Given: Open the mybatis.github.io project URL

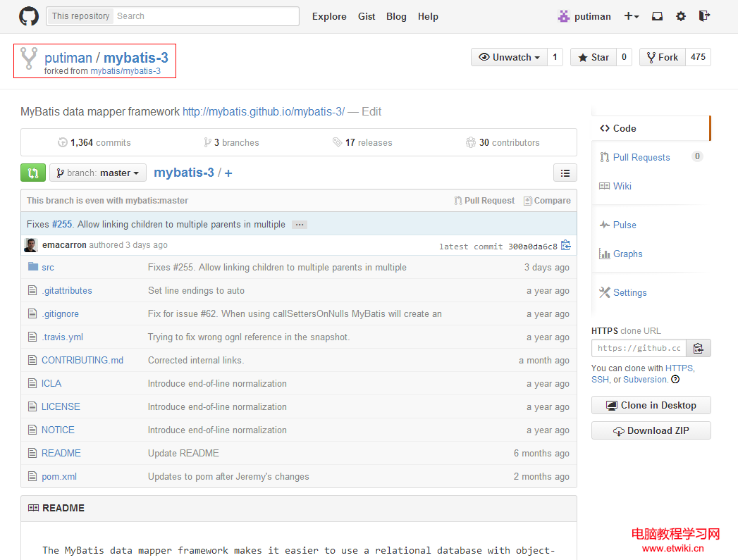Looking at the screenshot, I should [264, 112].
